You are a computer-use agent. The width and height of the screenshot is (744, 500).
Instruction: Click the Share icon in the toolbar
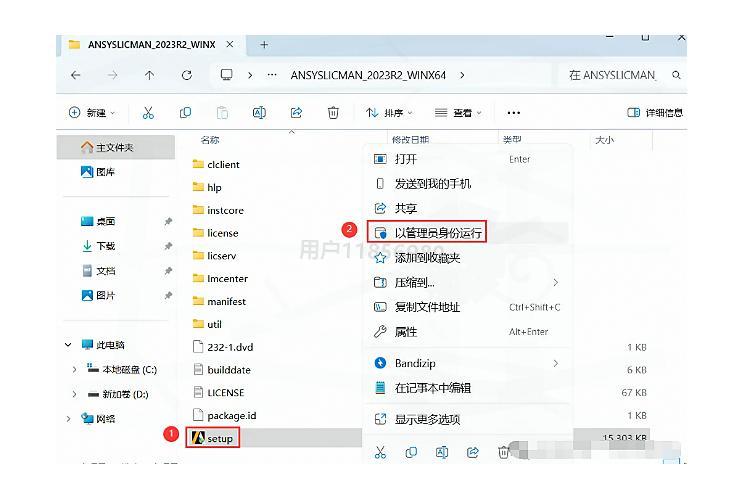click(x=296, y=112)
